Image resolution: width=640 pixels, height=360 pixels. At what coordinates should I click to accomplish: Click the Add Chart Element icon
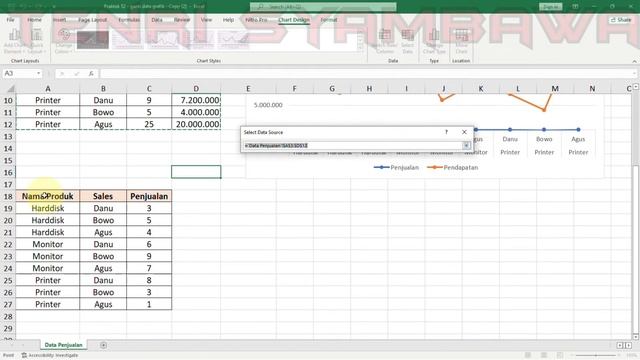(15, 40)
